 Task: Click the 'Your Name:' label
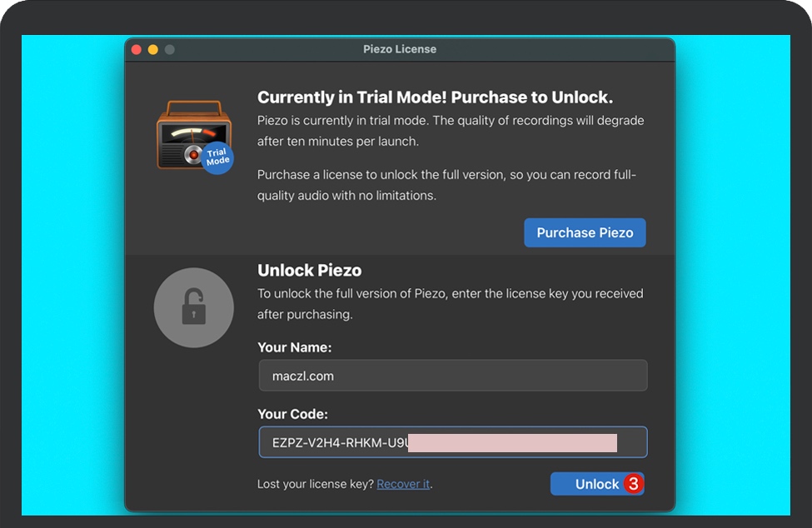[295, 347]
